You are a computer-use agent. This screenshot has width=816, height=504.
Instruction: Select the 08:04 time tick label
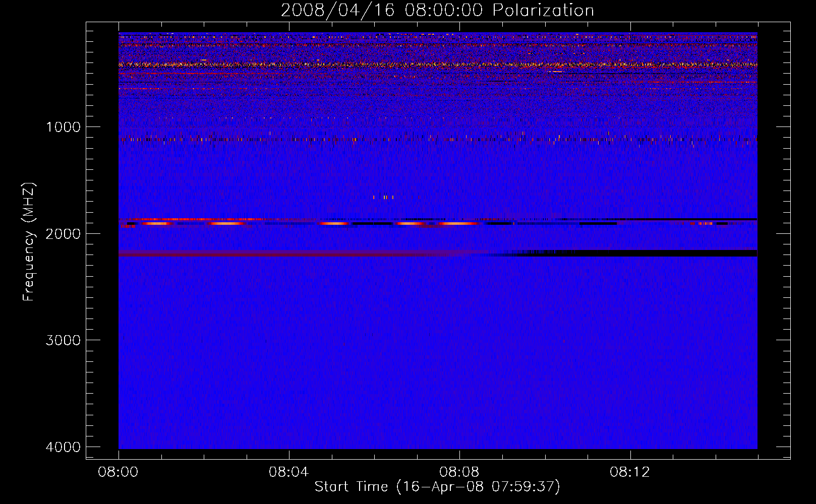pos(288,472)
